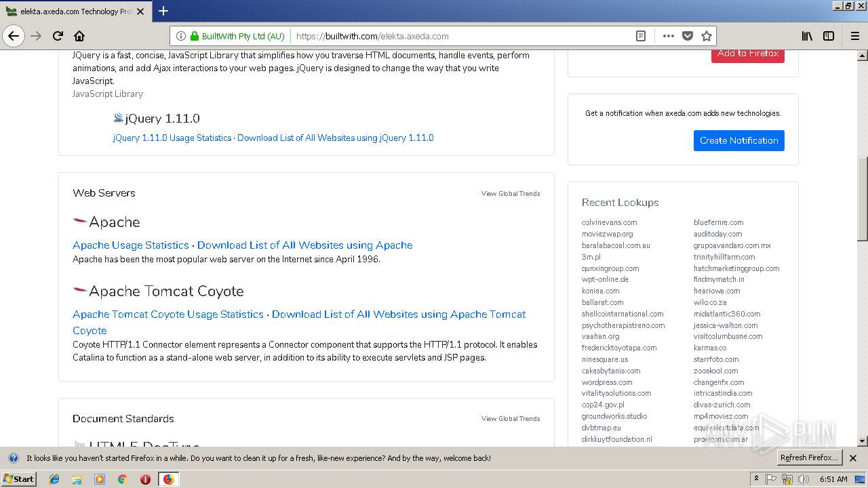This screenshot has height=488, width=868.
Task: Click the Create Notification button
Action: pyautogui.click(x=738, y=140)
